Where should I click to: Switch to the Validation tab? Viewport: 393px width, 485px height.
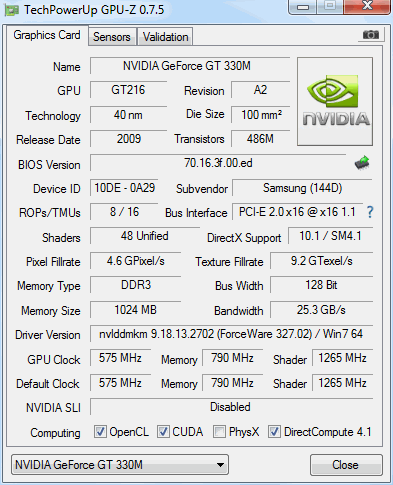(165, 37)
